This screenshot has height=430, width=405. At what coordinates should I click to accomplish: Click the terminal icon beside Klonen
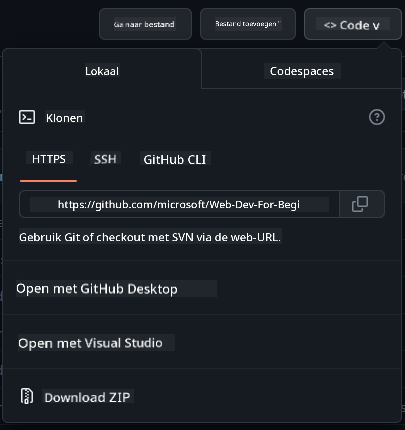pyautogui.click(x=27, y=117)
